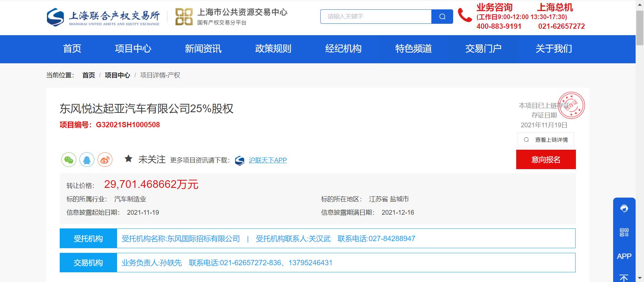Open the 政策规则 navigation menu
The image size is (644, 282).
tap(273, 49)
